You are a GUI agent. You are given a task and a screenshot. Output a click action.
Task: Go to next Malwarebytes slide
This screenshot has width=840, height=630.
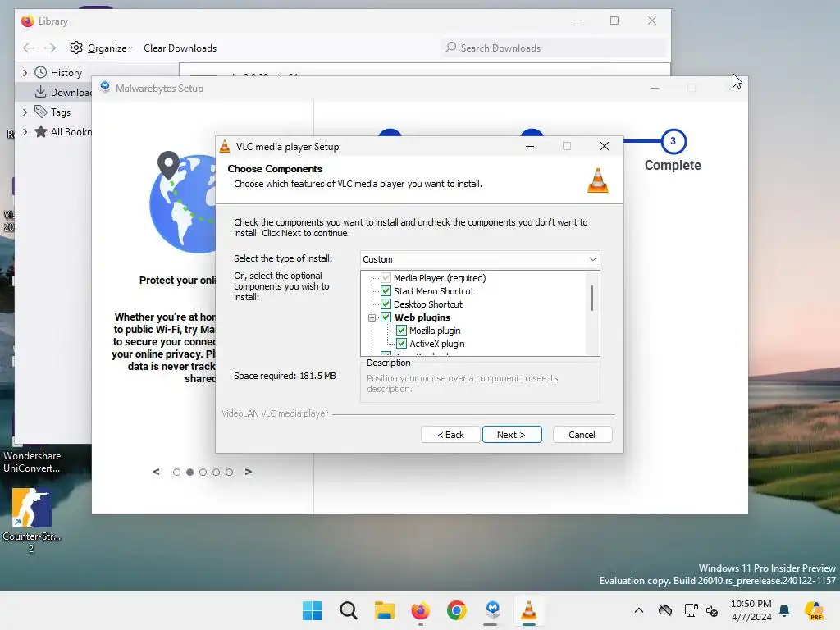pos(248,472)
